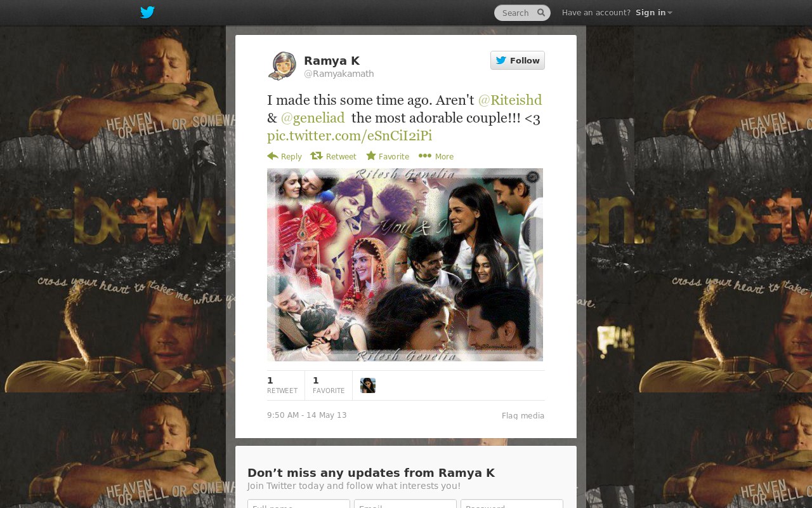View the Ritesh Genelia collage image
Viewport: 812px width, 508px height.
point(405,265)
